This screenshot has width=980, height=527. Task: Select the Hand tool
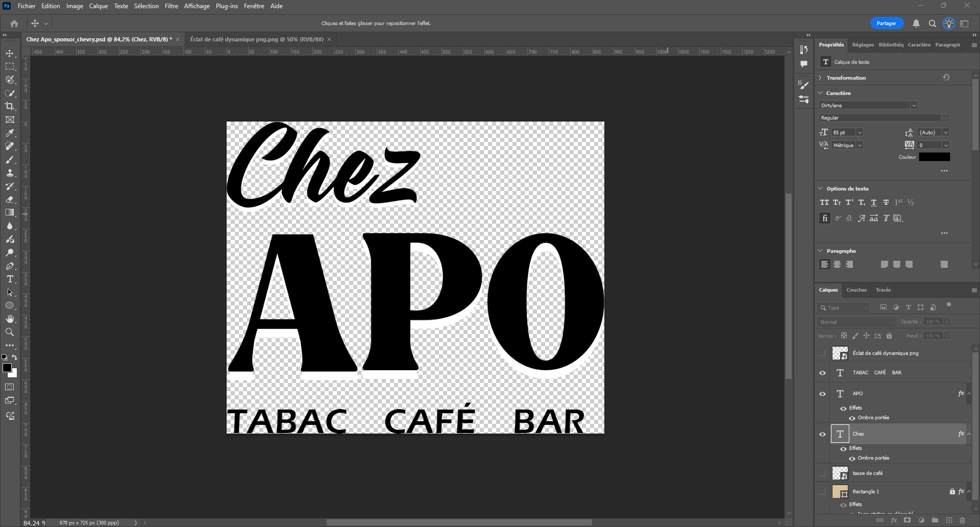(10, 319)
